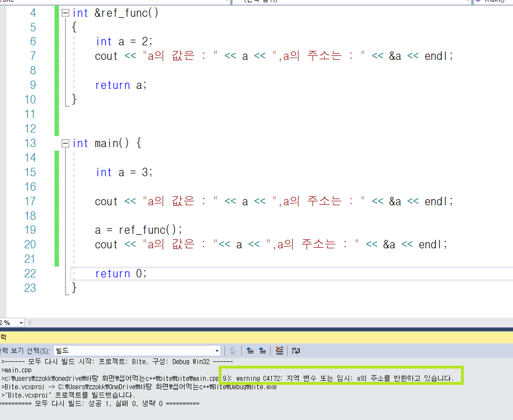Click the go to next message icon
Screen dimensions: 513x420
pyautogui.click(x=262, y=351)
